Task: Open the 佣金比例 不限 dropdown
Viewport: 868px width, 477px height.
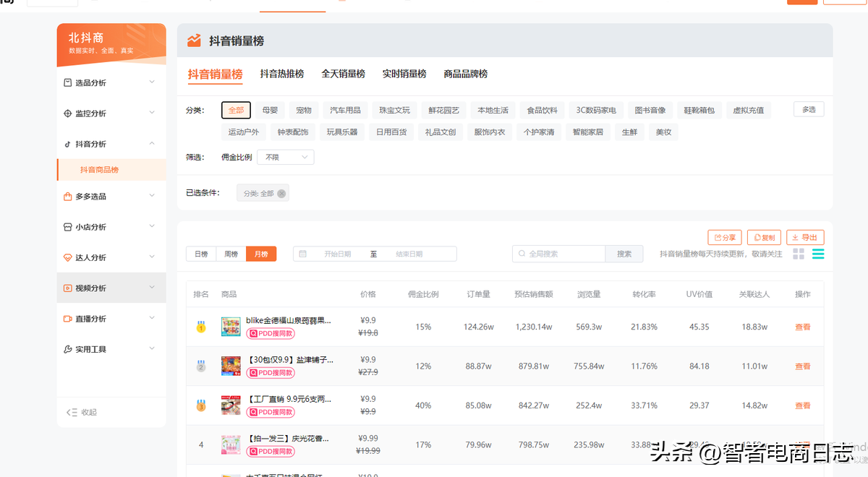Action: click(x=285, y=157)
